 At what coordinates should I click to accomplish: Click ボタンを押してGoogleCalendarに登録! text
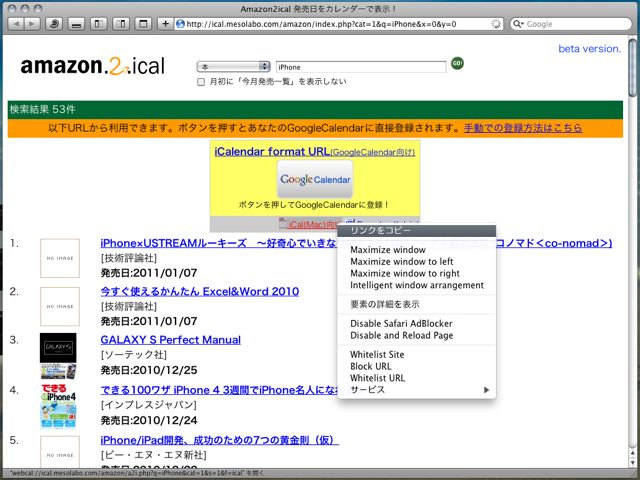coord(314,205)
